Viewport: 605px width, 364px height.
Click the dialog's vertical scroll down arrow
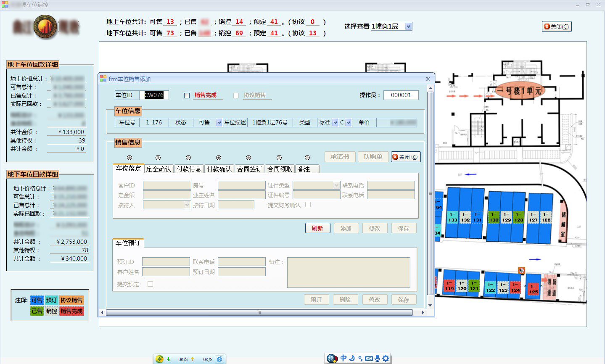coord(430,306)
